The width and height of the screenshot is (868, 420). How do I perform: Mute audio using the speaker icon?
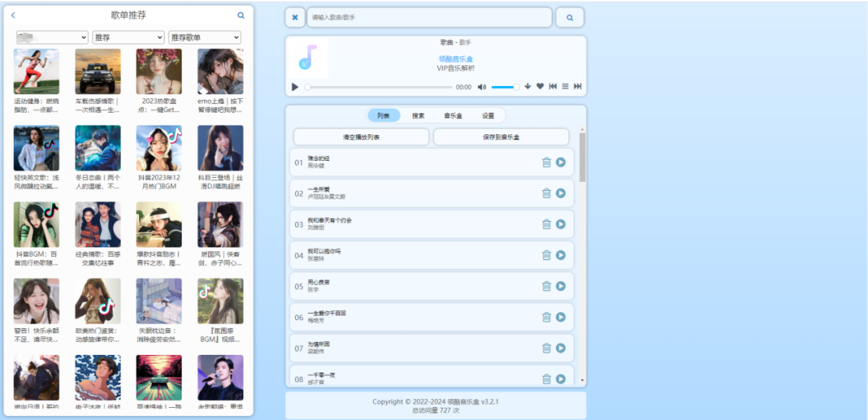(482, 87)
